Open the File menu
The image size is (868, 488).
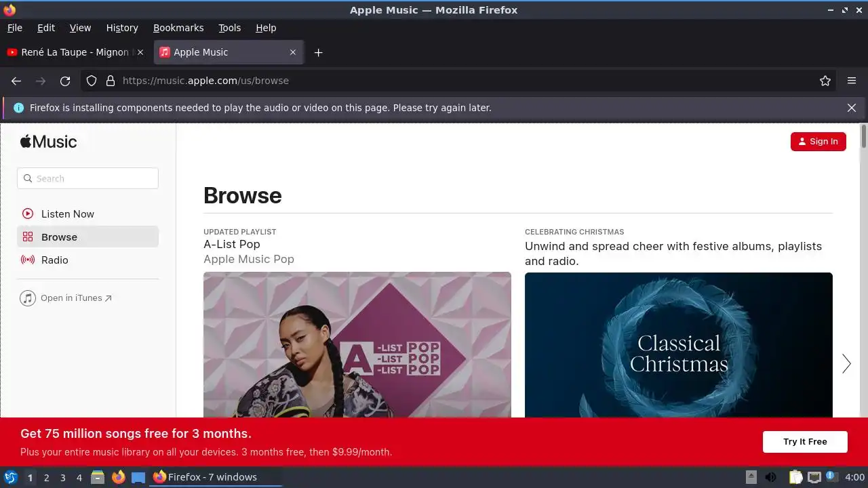[x=14, y=28]
